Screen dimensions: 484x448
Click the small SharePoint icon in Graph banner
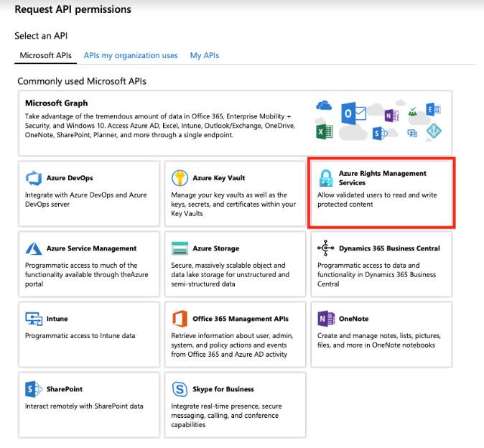(380, 134)
